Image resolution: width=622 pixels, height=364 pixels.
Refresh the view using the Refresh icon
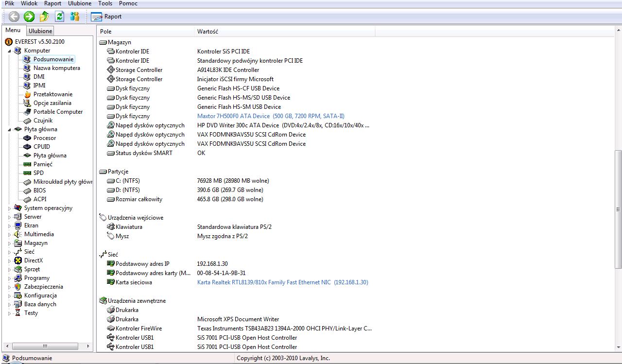pos(59,17)
